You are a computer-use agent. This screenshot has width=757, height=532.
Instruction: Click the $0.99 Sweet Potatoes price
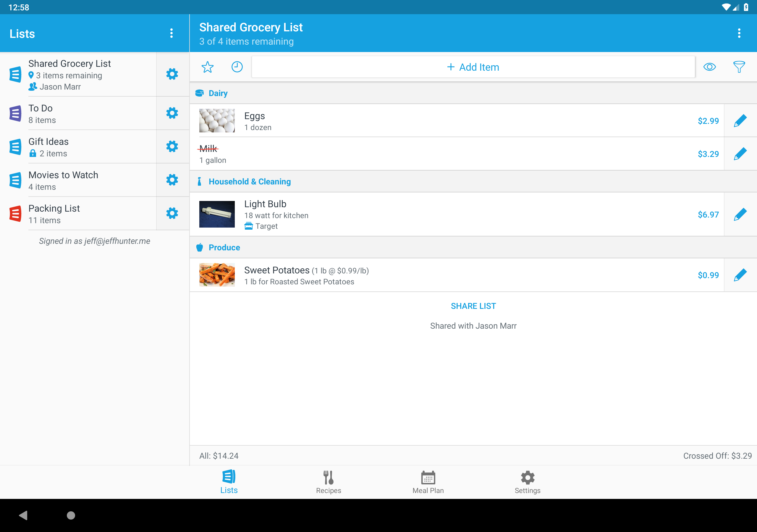click(x=708, y=275)
